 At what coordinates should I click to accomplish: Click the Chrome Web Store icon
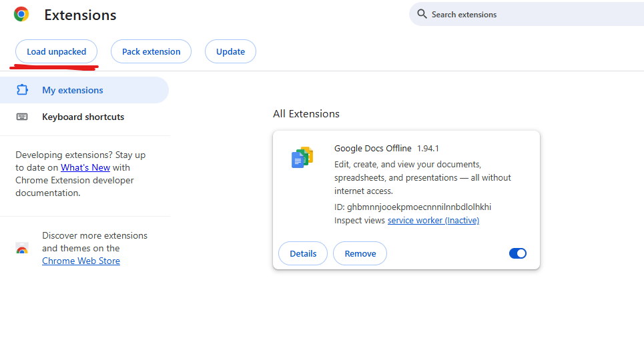pos(22,248)
